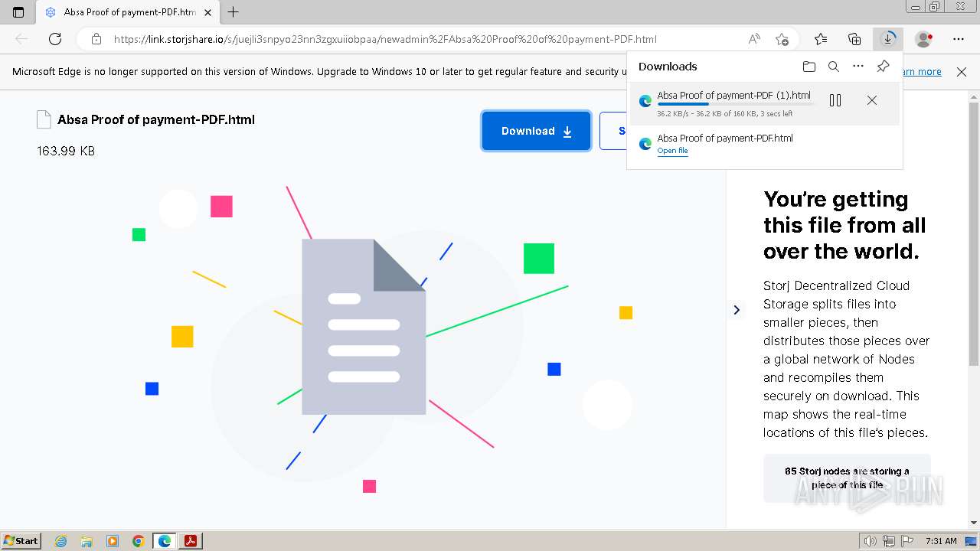Open Adobe Acrobat taskbar icon
This screenshot has width=980, height=551.
[x=191, y=541]
